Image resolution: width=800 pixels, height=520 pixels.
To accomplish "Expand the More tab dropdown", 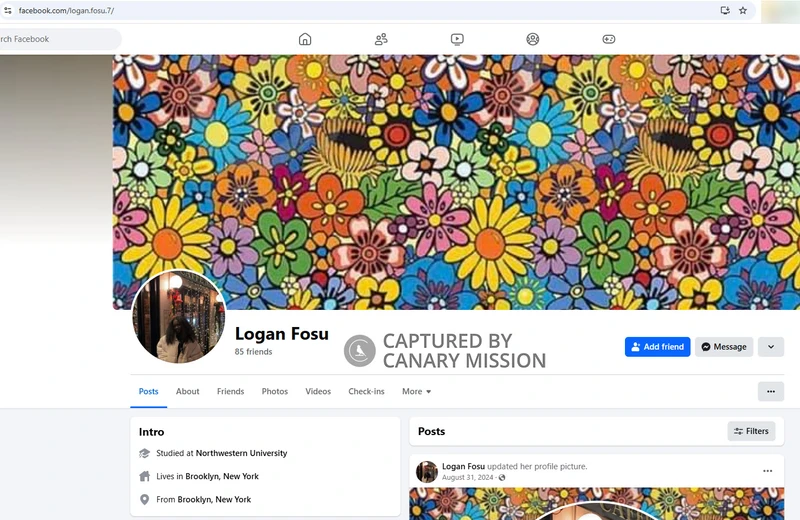I will [x=416, y=391].
